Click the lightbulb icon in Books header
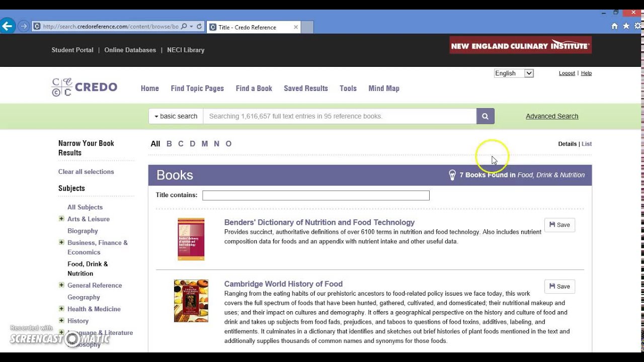 click(452, 175)
